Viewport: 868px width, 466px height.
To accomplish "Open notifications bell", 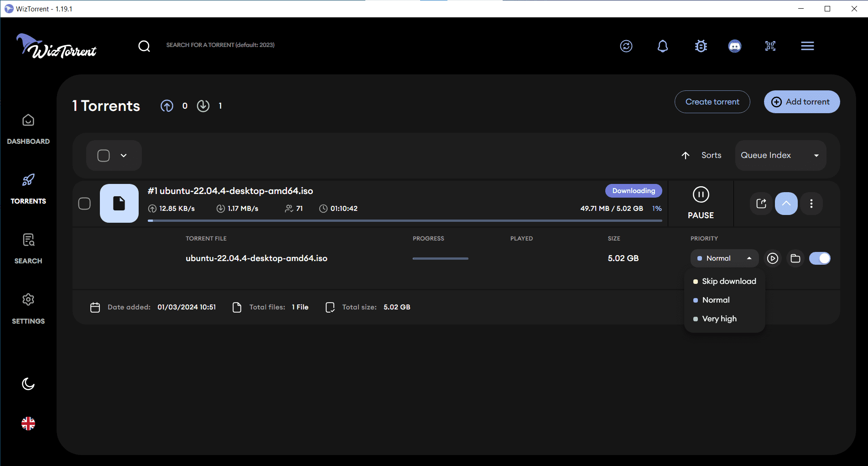I will [x=663, y=46].
